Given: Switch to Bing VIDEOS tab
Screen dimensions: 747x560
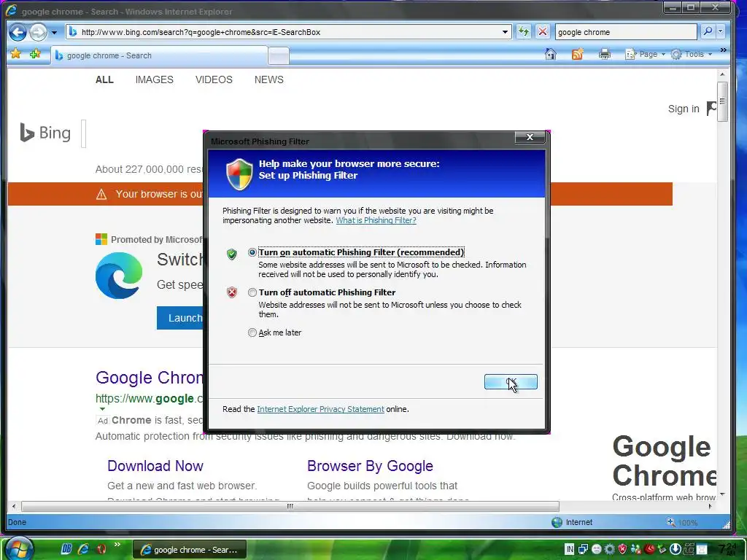Looking at the screenshot, I should click(214, 79).
